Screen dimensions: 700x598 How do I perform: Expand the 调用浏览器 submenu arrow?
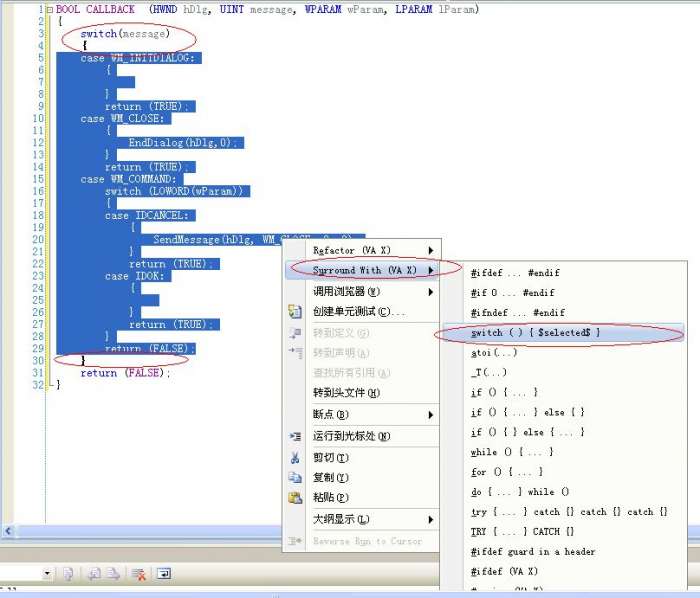[x=431, y=292]
